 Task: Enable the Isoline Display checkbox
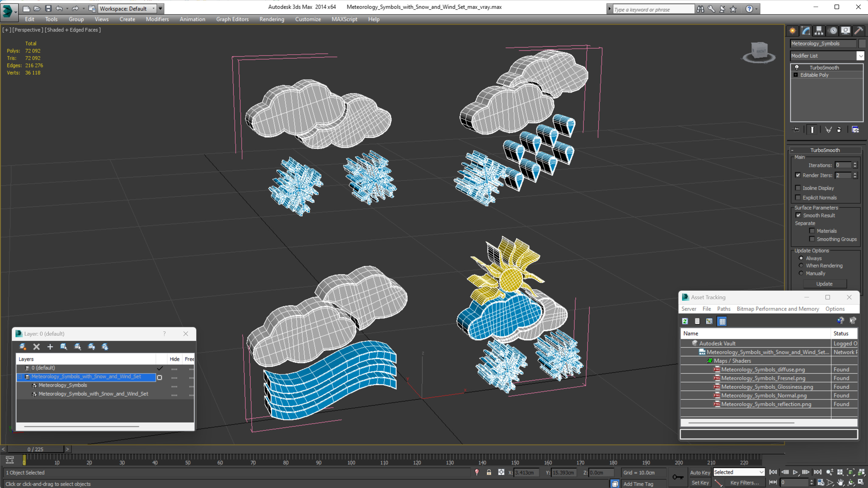click(x=798, y=188)
